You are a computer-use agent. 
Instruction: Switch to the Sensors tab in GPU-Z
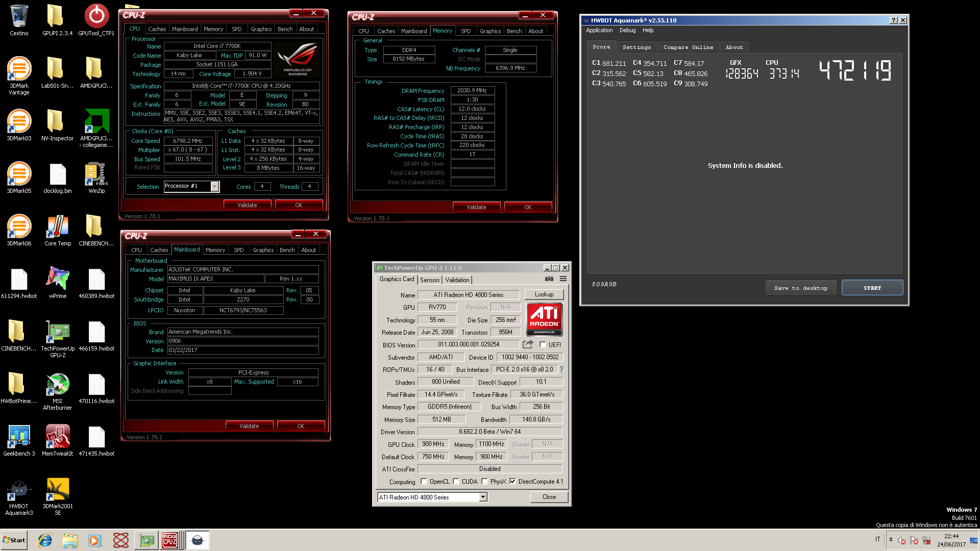point(430,280)
